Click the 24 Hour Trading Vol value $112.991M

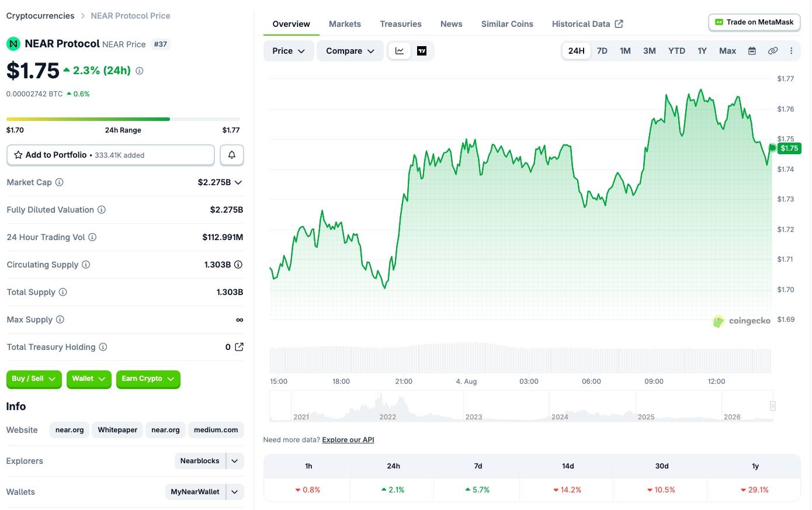(x=223, y=237)
